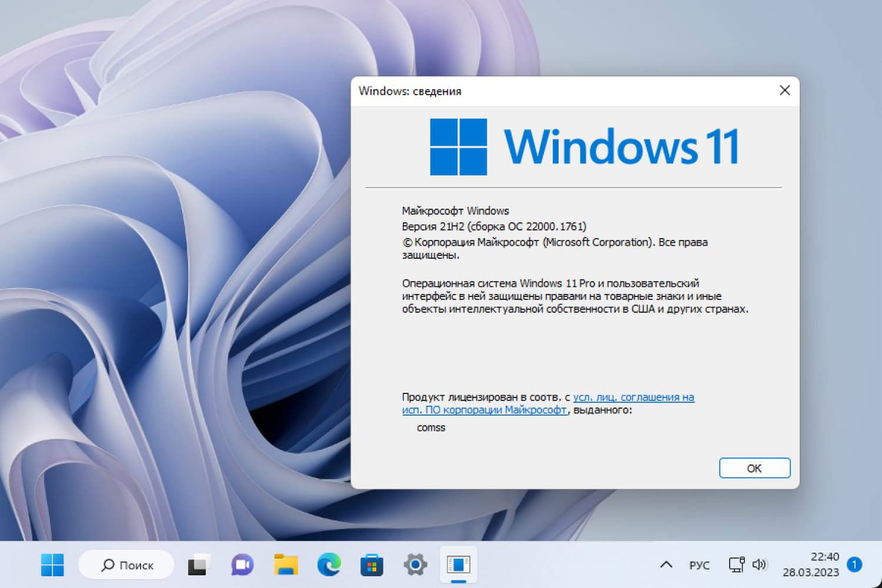Launch File Explorer from the taskbar
Image resolution: width=882 pixels, height=588 pixels.
click(x=285, y=564)
